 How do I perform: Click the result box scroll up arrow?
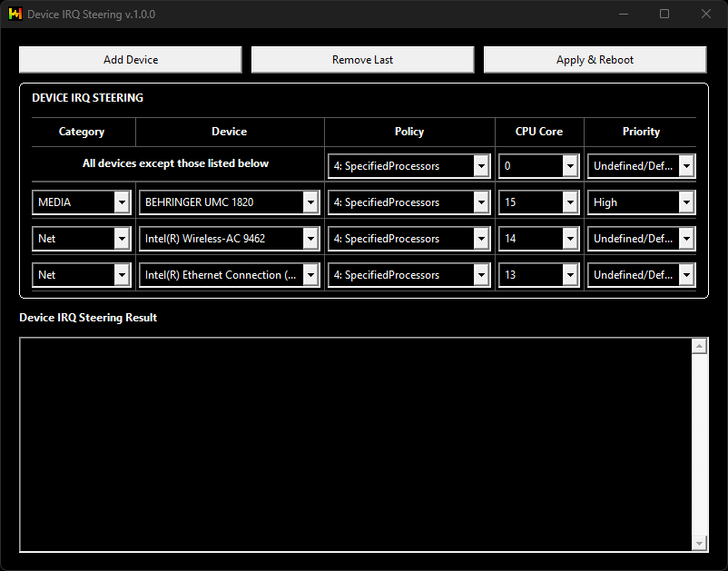pos(699,346)
